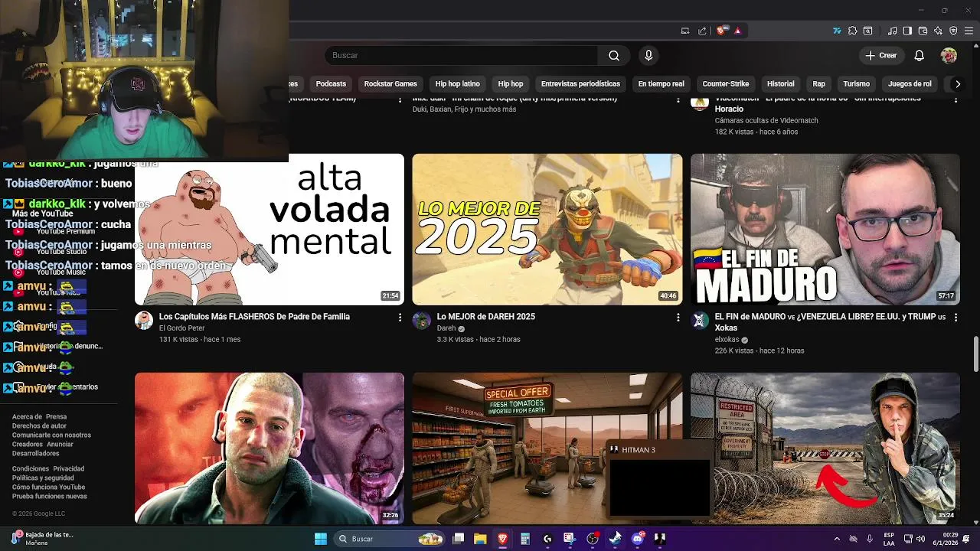The image size is (980, 551).
Task: Open the Special Offer supermarket video thumbnail
Action: point(547,448)
